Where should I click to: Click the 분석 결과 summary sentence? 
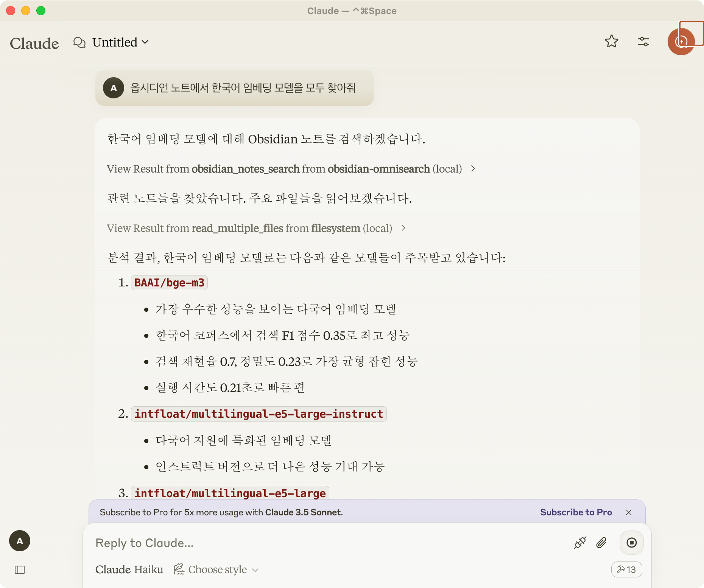306,258
